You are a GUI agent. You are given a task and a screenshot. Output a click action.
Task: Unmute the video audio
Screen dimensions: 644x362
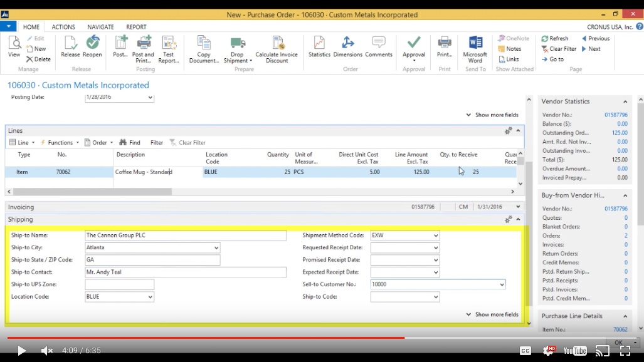(x=47, y=351)
